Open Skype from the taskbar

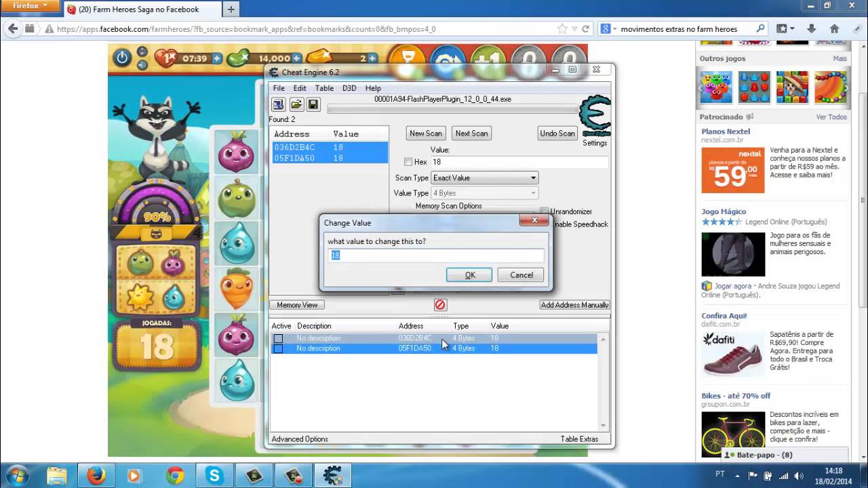tap(214, 476)
